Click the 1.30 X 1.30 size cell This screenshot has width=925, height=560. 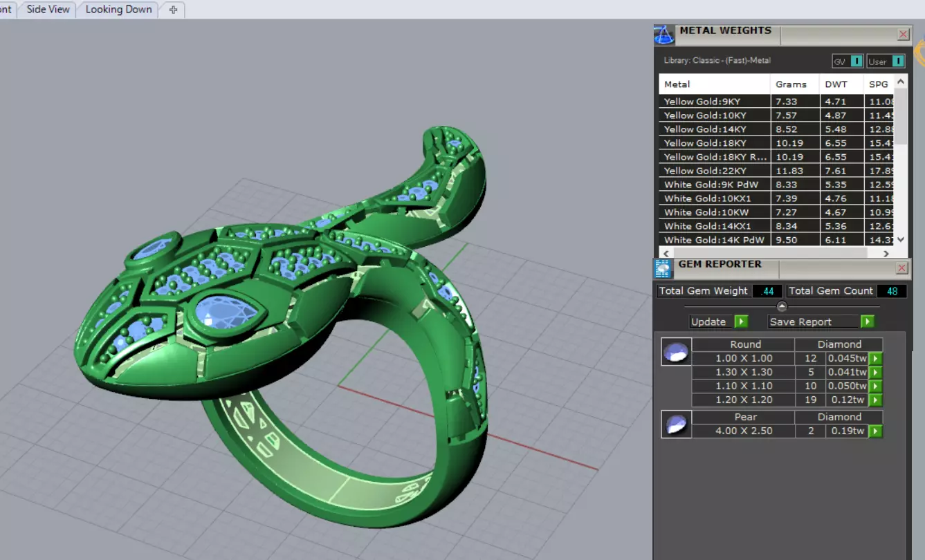tap(744, 372)
